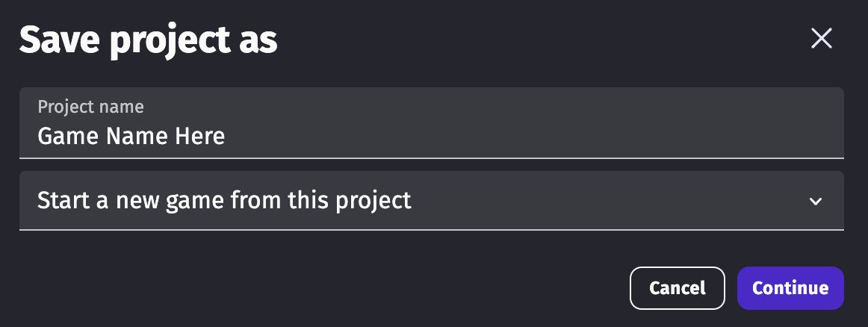The height and width of the screenshot is (327, 868).
Task: Expand the Start a new game dropdown
Action: 431,200
